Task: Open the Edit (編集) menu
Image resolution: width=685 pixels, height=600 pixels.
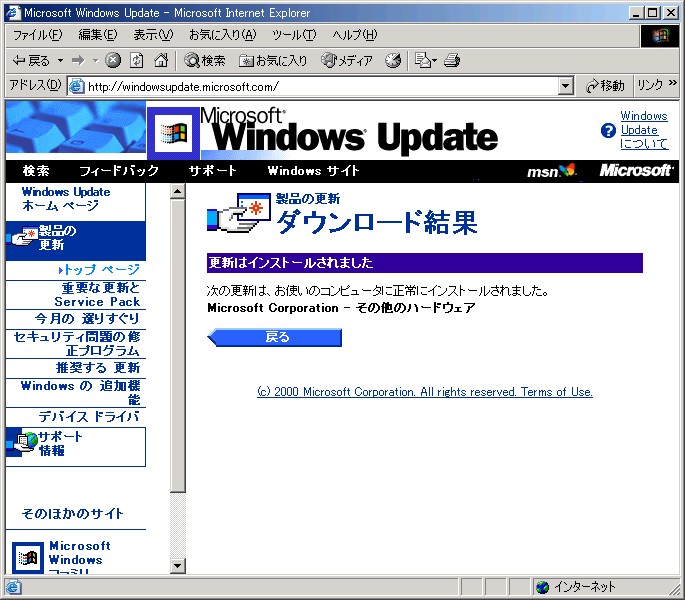Action: click(x=98, y=35)
